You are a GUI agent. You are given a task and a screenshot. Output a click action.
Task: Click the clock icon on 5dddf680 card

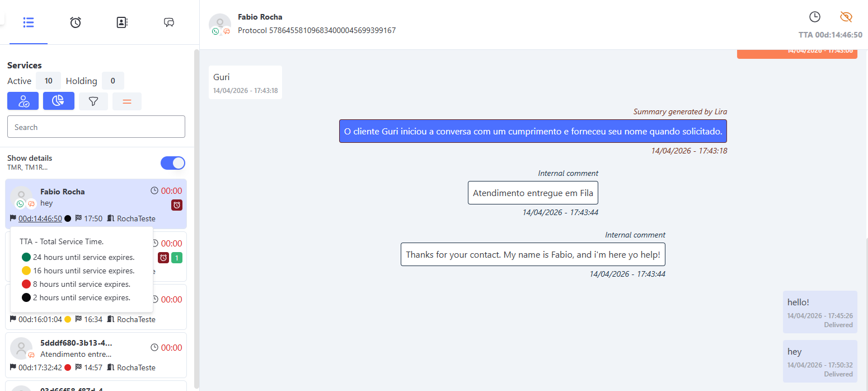point(154,347)
